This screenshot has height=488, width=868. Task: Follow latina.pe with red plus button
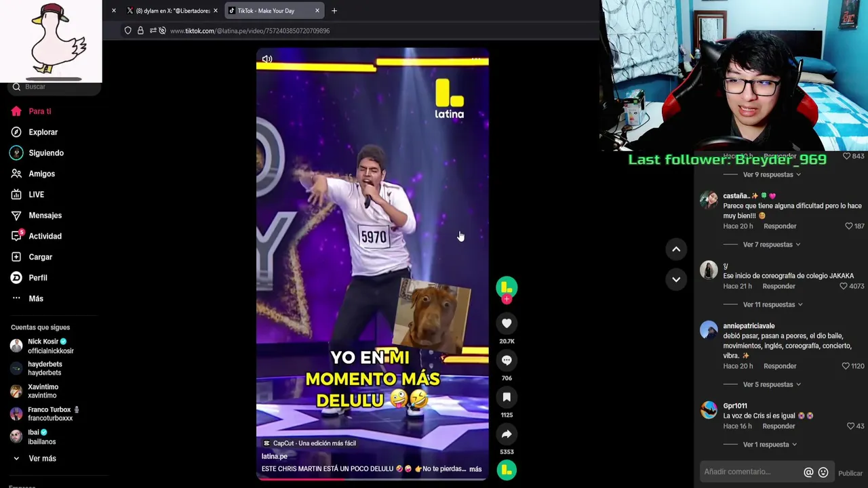(x=507, y=299)
